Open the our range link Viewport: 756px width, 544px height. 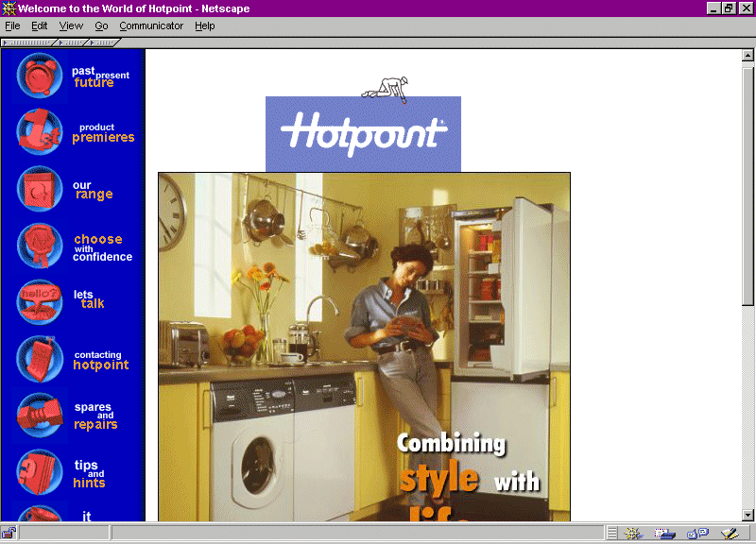coord(93,190)
